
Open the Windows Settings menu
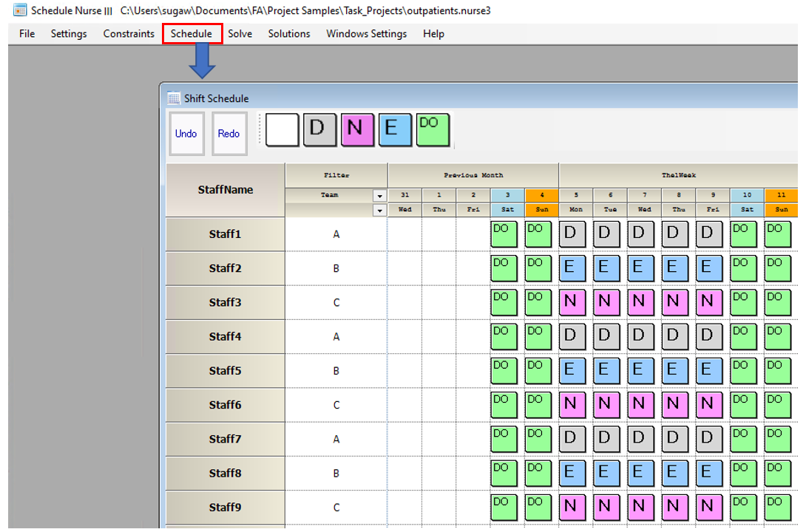point(366,34)
